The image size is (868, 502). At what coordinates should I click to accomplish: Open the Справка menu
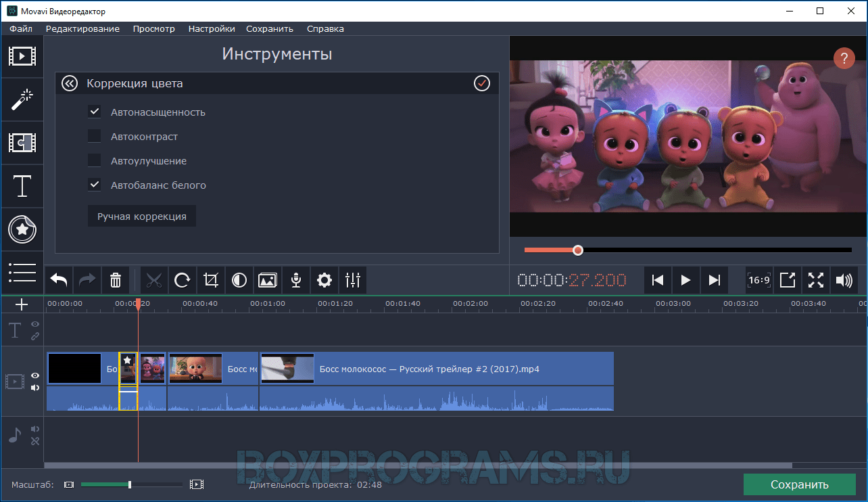tap(325, 29)
